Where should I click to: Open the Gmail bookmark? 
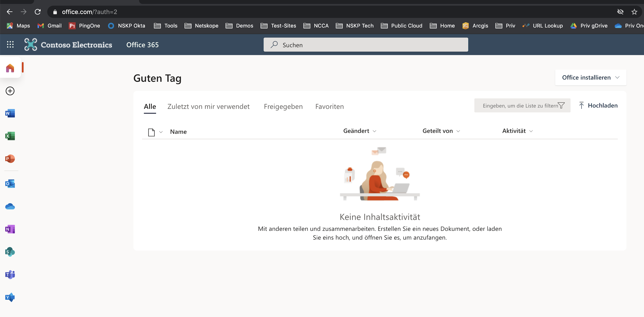tap(49, 26)
